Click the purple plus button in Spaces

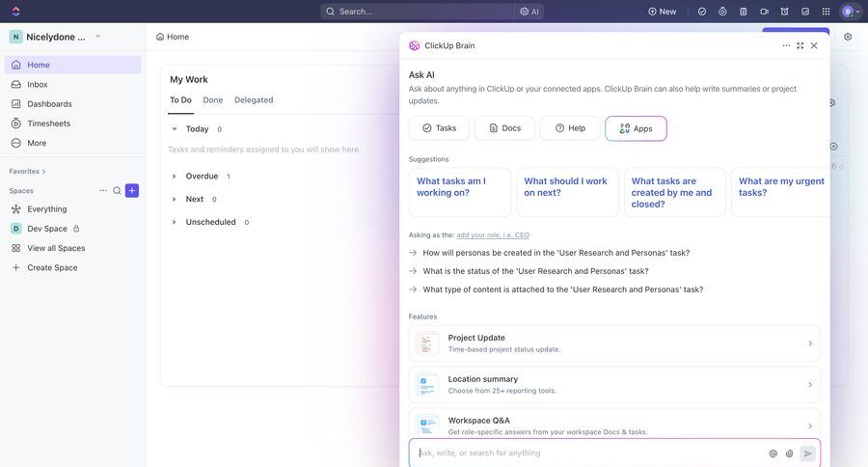[132, 191]
